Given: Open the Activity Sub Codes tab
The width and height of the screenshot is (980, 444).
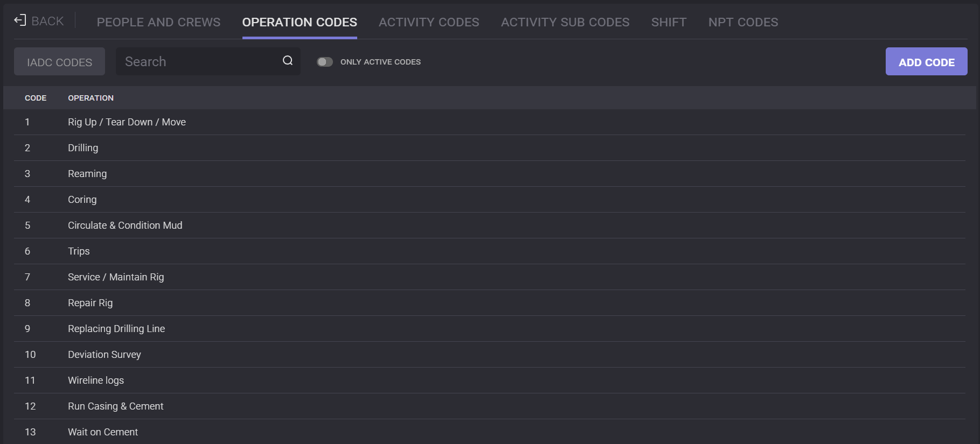Looking at the screenshot, I should point(565,22).
